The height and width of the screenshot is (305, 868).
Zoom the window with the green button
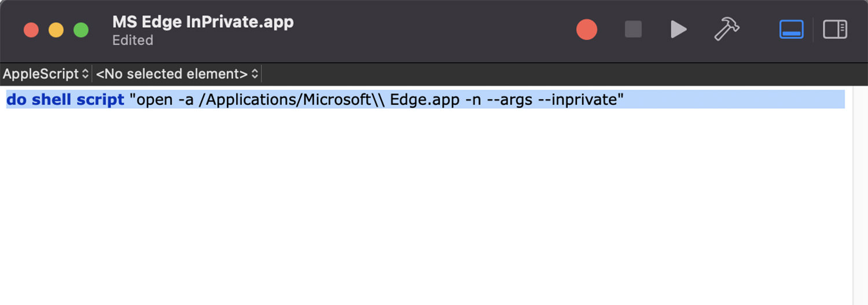click(x=81, y=30)
